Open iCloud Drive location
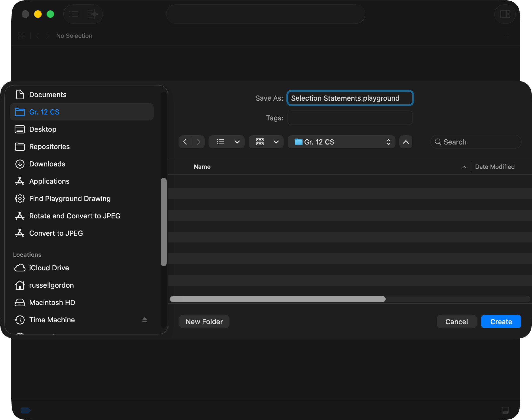Screen dimensions: 532x420 (49, 268)
